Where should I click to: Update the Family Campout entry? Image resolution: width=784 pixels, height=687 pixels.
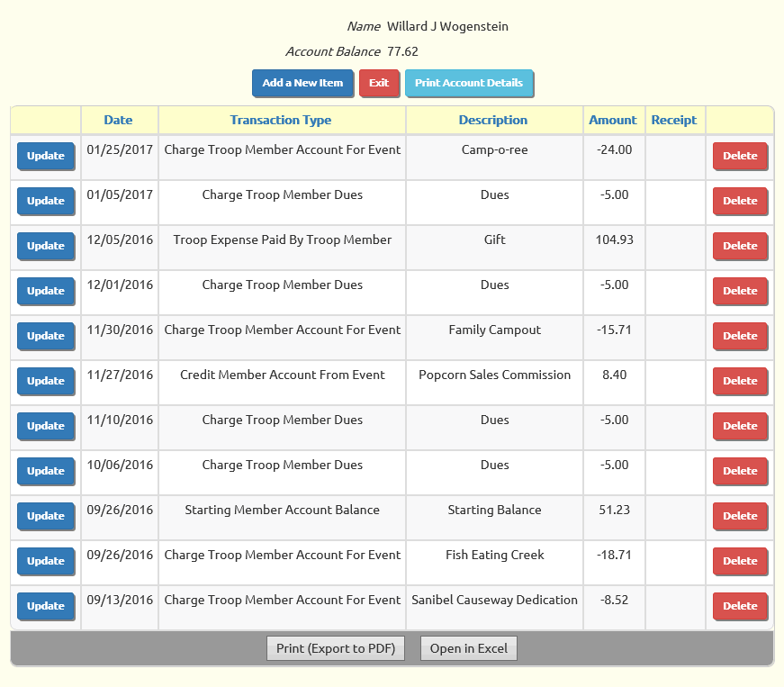click(x=46, y=336)
